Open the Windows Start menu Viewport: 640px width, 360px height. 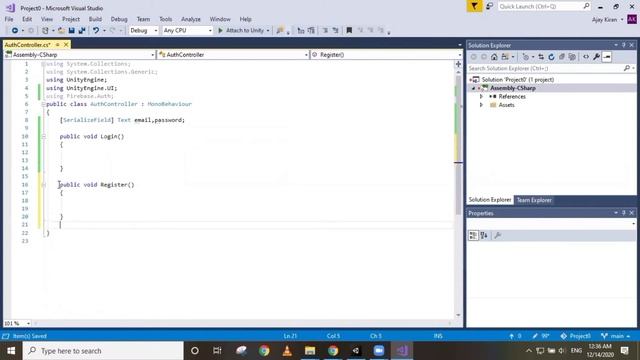[x=11, y=351]
